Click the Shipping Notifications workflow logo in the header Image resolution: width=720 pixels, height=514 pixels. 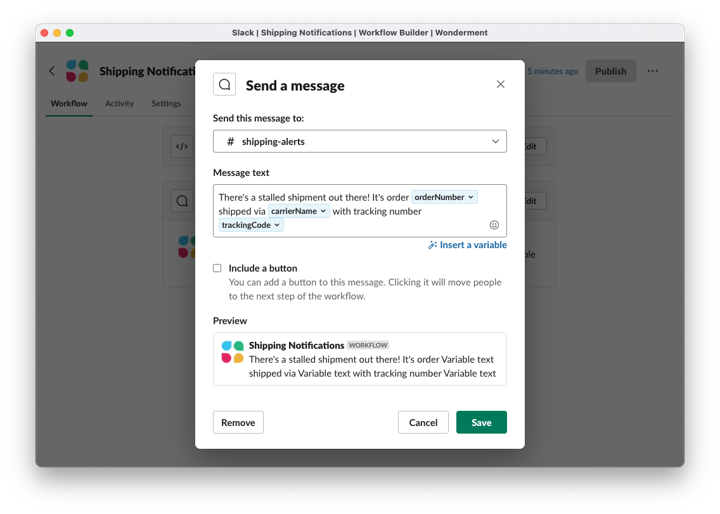click(77, 71)
